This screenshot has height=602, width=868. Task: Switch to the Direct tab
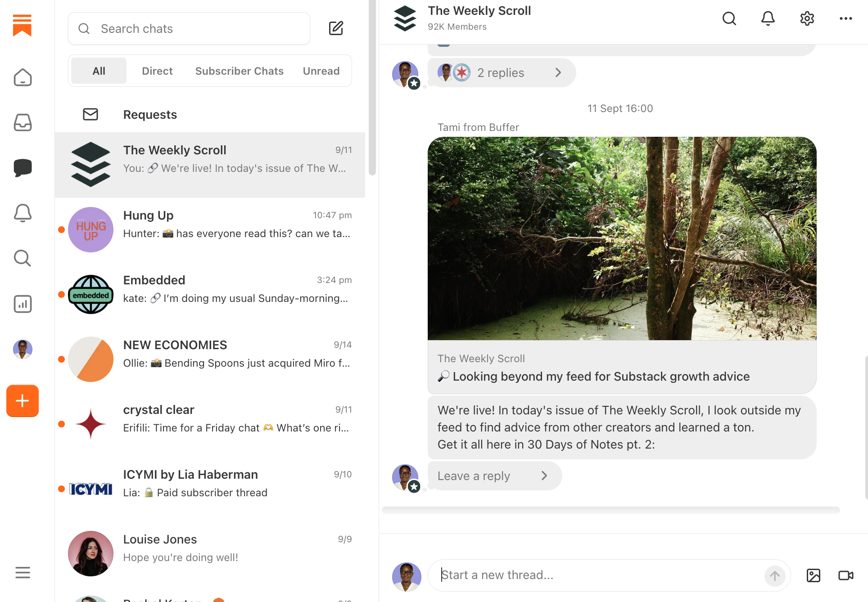[x=157, y=71]
